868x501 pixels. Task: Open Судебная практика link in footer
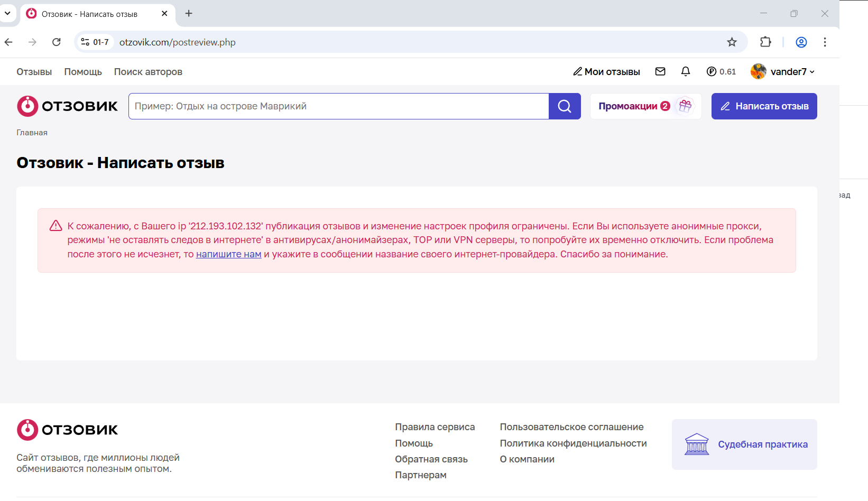tap(762, 444)
